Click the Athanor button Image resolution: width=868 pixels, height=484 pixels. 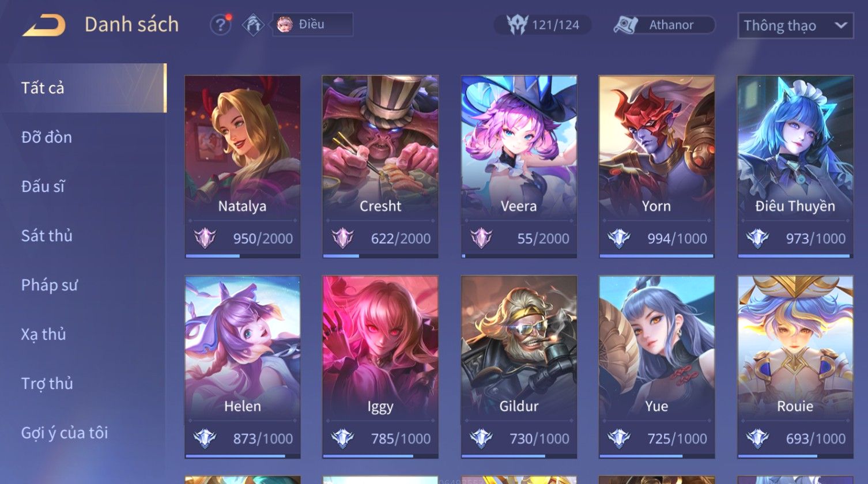point(665,25)
